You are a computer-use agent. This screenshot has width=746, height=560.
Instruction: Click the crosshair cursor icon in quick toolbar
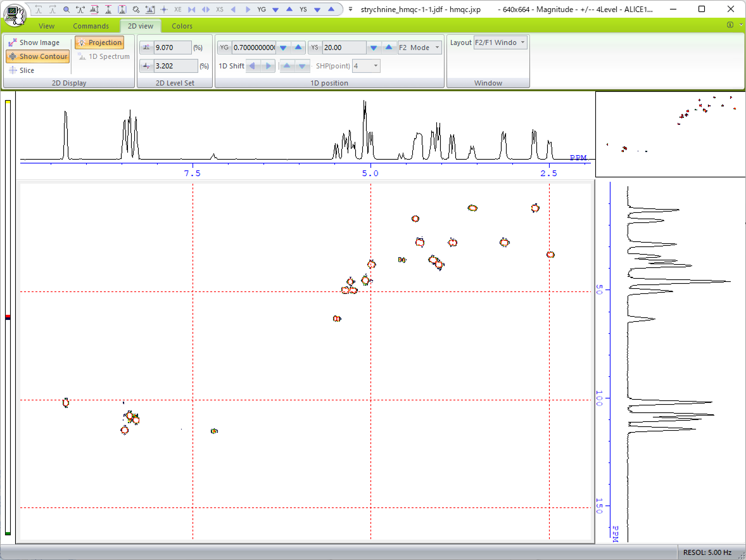click(x=164, y=10)
